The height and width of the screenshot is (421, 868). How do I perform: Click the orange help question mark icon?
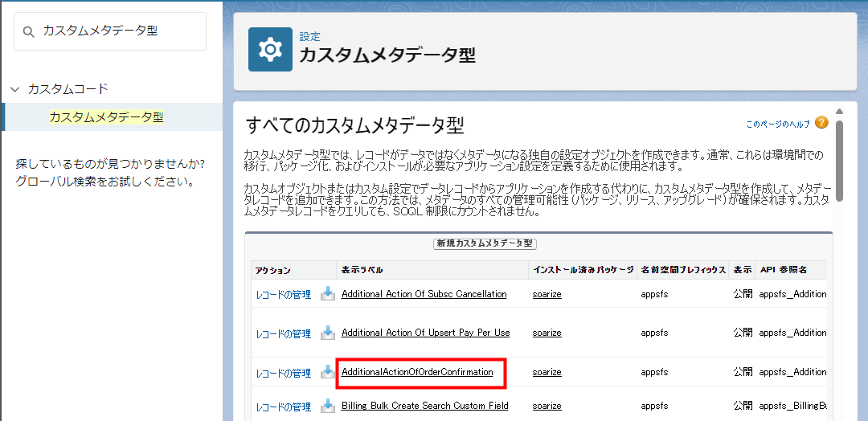click(x=821, y=123)
